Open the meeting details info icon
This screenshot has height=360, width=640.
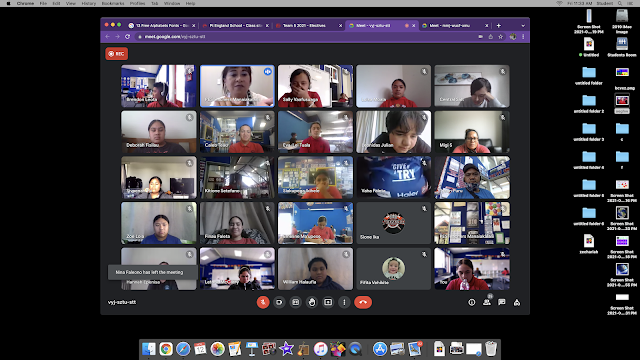[x=471, y=302]
